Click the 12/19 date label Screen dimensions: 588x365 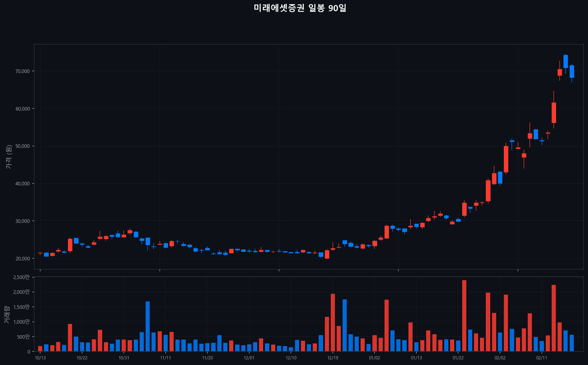pyautogui.click(x=333, y=358)
